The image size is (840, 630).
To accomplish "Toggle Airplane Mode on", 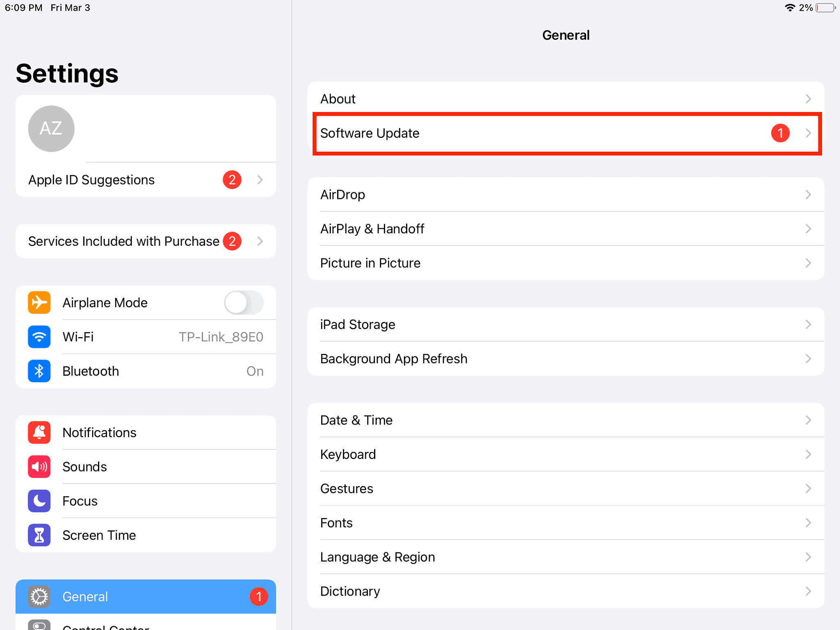I will tap(244, 302).
